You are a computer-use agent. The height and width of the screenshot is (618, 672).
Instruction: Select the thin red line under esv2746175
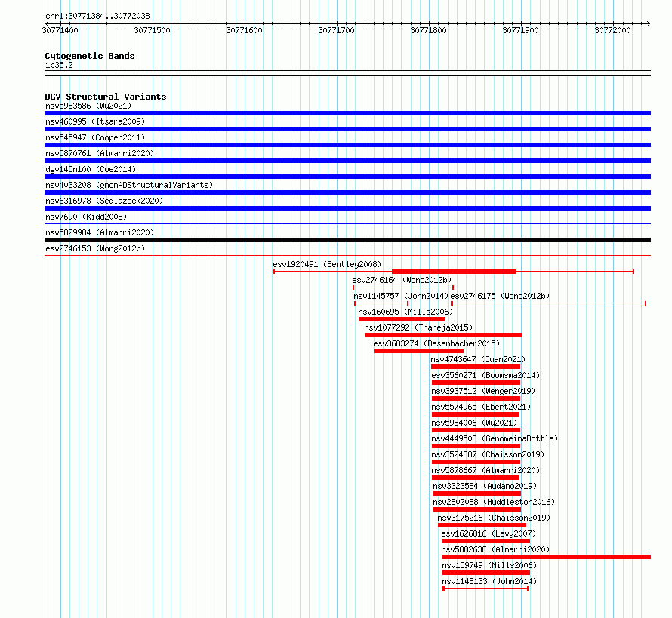click(549, 303)
